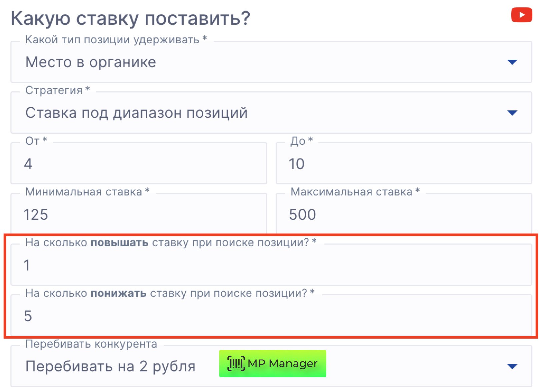The width and height of the screenshot is (546, 392).
Task: Open the YouTube video tutorial icon
Action: point(521,15)
